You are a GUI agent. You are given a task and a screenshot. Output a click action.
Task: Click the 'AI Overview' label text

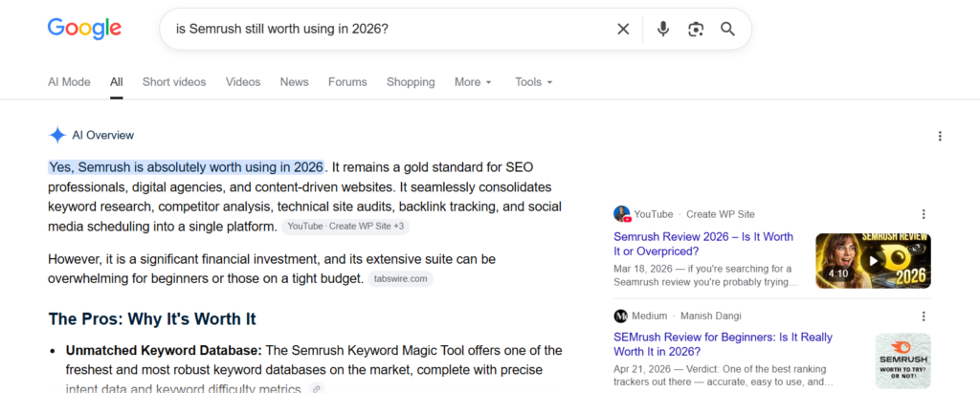103,136
